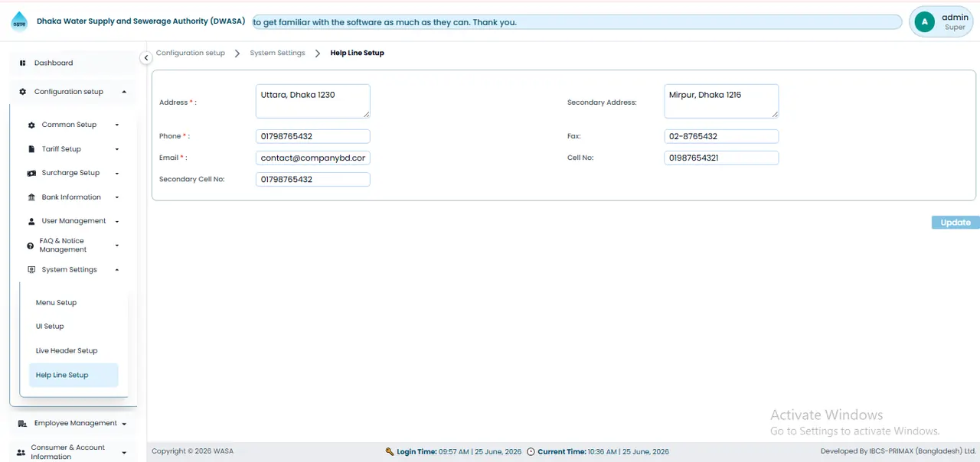The height and width of the screenshot is (462, 980).
Task: Click the Update button
Action: 955,223
